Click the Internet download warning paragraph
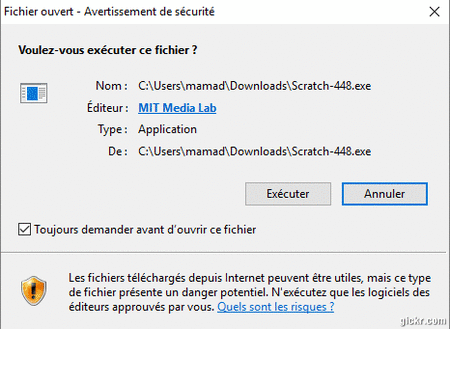Viewport: 450px width, 376px height. (x=250, y=292)
